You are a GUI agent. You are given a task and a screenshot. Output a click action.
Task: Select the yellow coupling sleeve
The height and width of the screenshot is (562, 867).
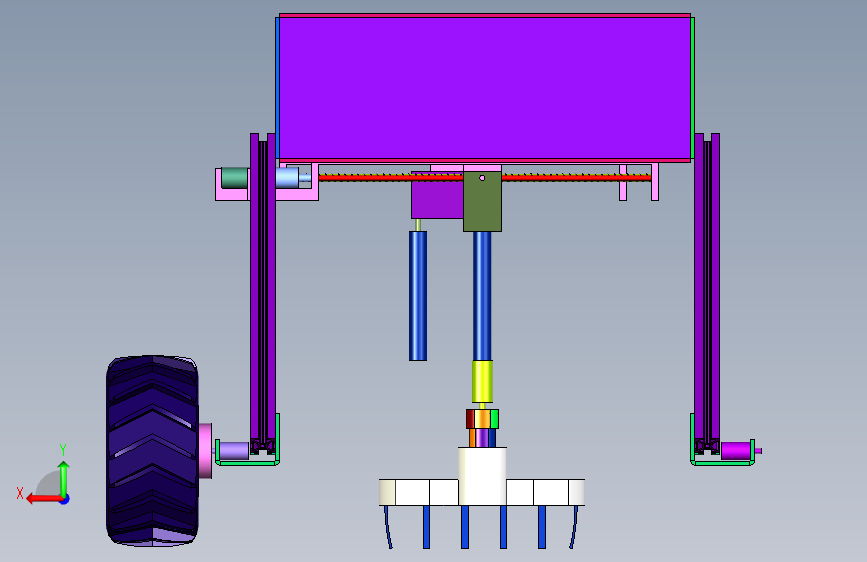(482, 382)
